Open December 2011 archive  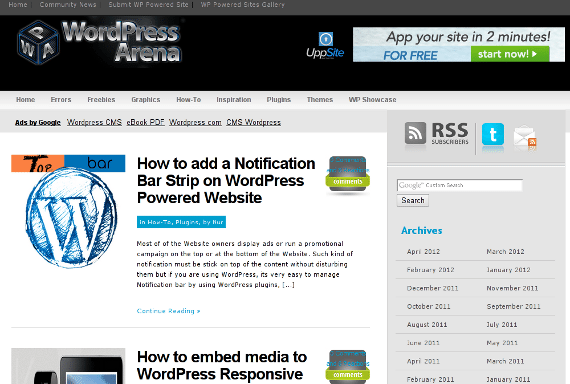pyautogui.click(x=432, y=288)
